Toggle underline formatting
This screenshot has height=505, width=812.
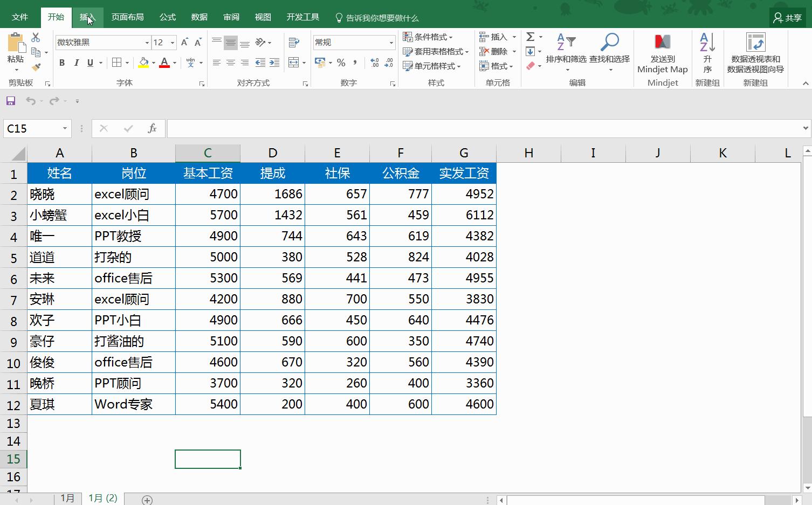(x=90, y=63)
